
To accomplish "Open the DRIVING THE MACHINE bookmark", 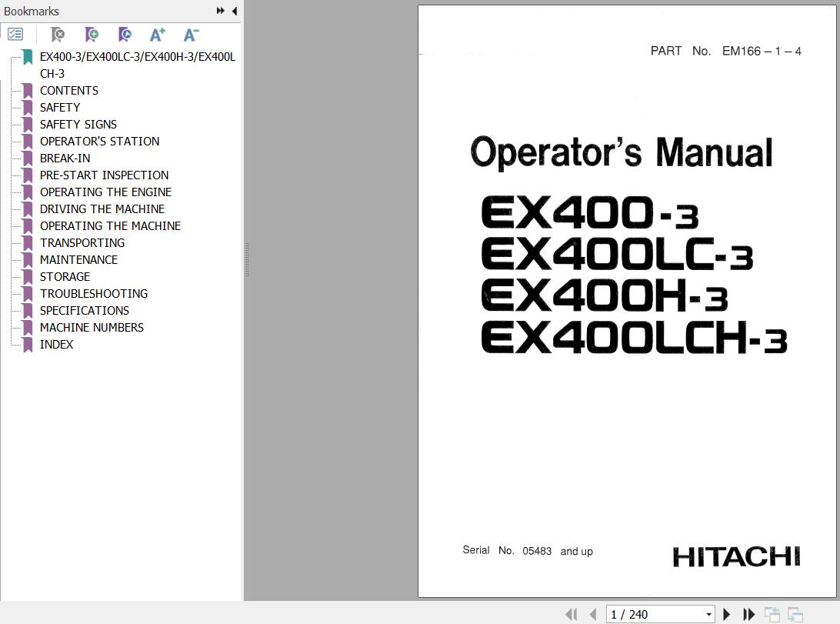I will coord(102,209).
